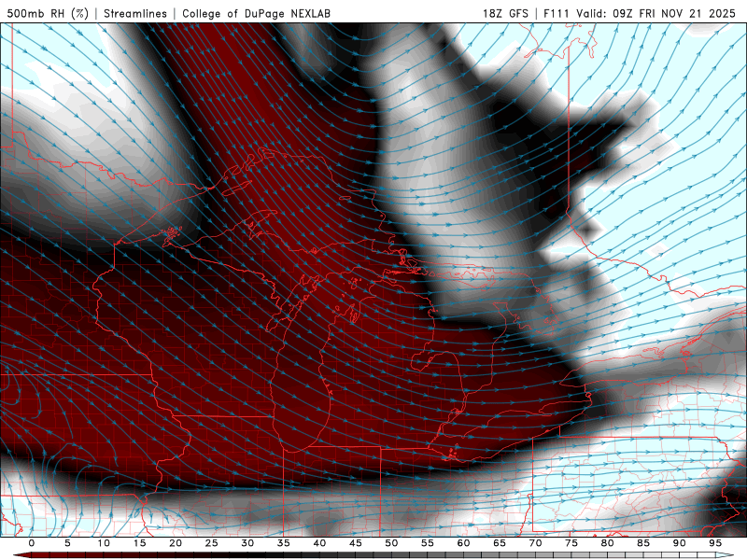Click the "90" label on color scale
The height and width of the screenshot is (560, 747).
(679, 543)
